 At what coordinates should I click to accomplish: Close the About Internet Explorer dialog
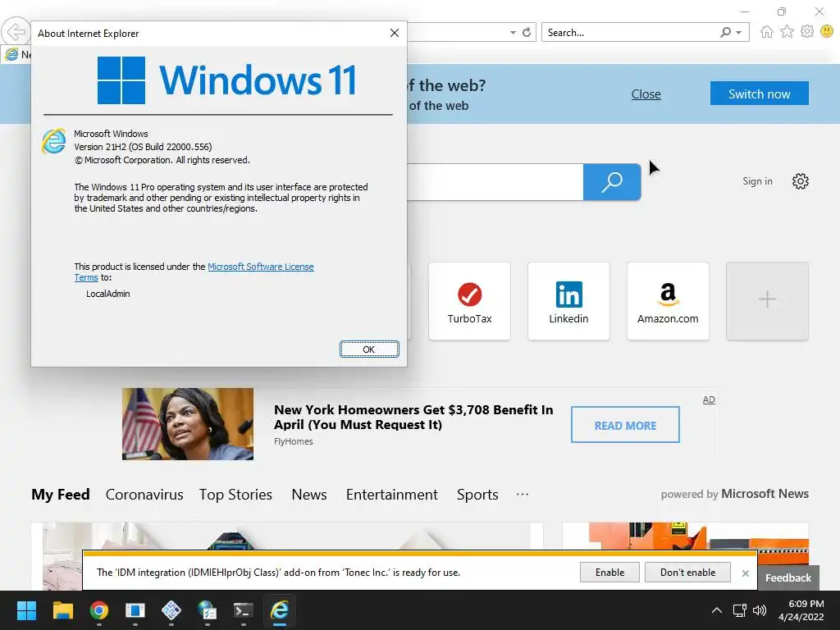395,33
